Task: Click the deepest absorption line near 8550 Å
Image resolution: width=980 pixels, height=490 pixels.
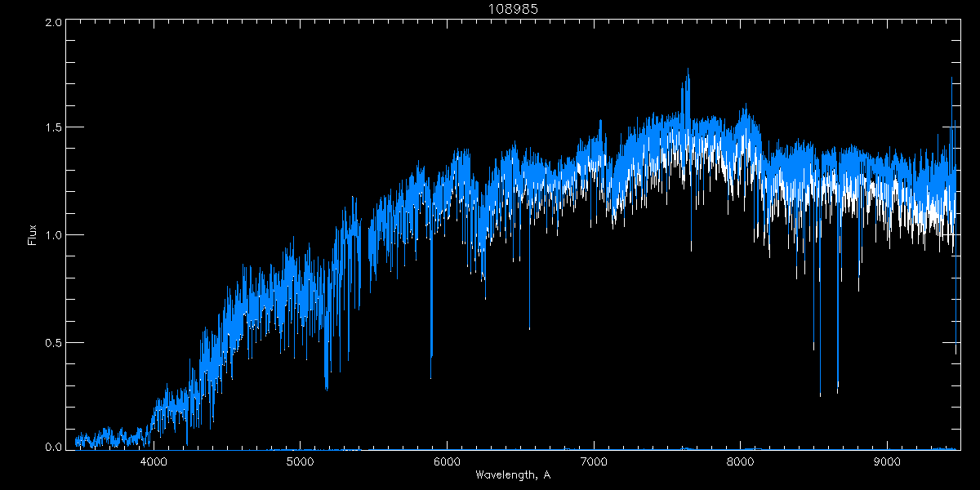Action: point(820,394)
